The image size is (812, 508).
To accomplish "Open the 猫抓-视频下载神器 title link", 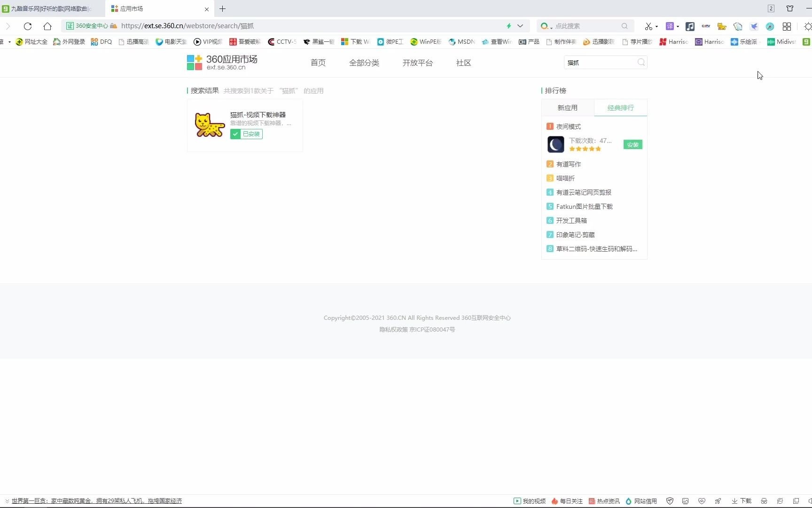I will [258, 115].
